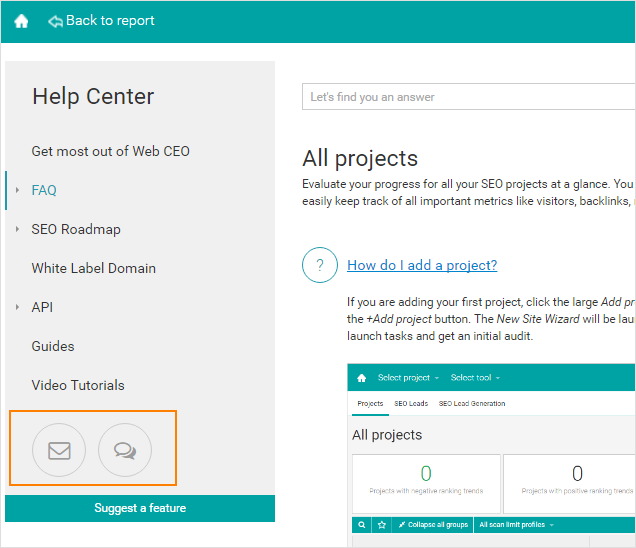
Task: Open the email contact envelope icon
Action: (x=59, y=450)
